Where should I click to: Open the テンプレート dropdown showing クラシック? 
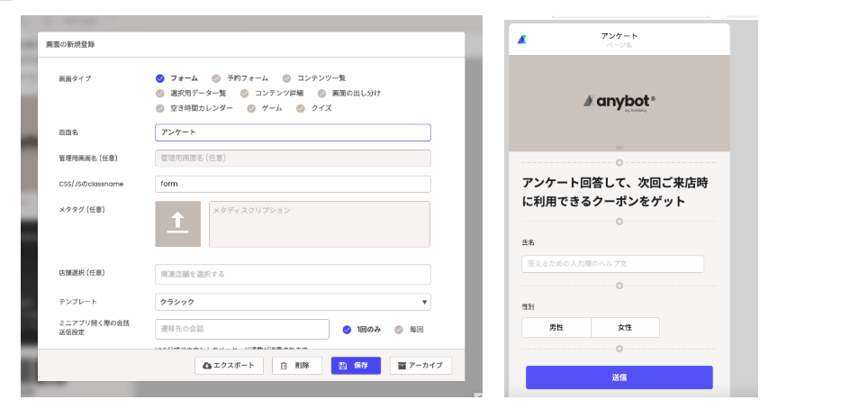point(293,302)
